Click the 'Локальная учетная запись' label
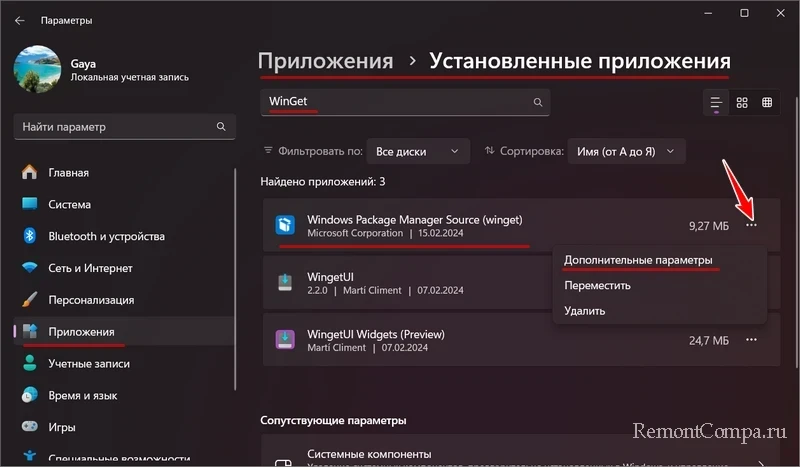 [130, 78]
